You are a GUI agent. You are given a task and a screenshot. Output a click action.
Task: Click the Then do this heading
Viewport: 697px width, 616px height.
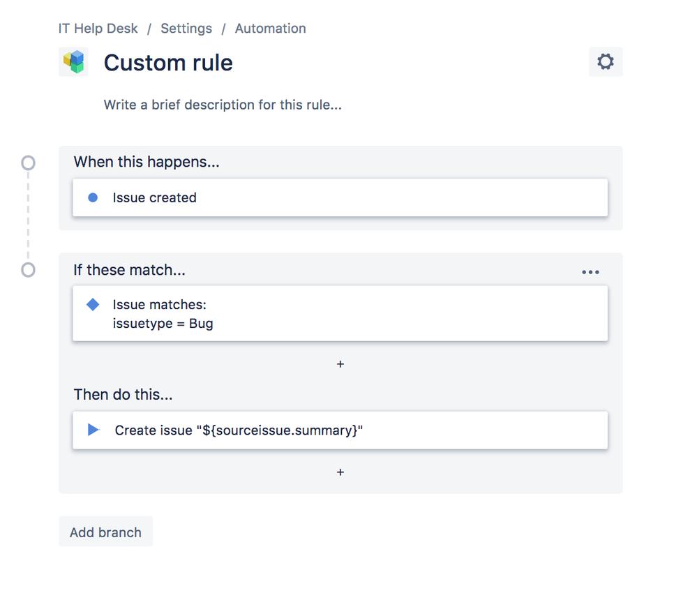coord(123,394)
